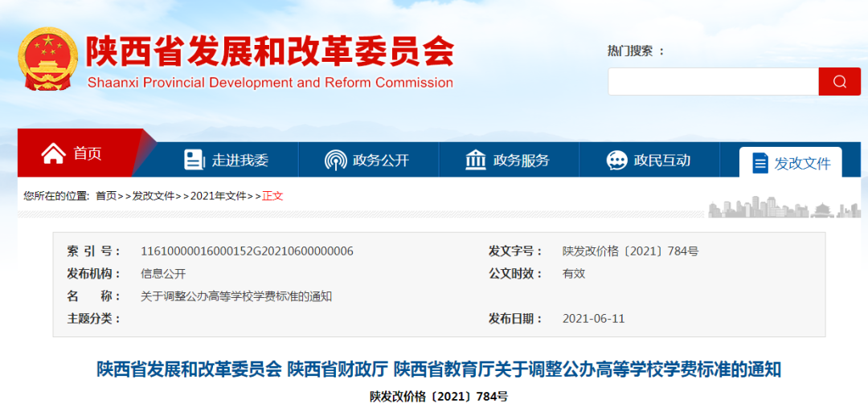
Task: Click the 政民互动 chat bubble icon
Action: click(x=616, y=160)
